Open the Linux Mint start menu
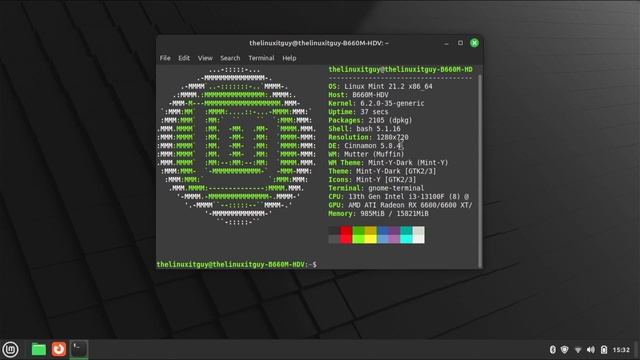 (10, 349)
